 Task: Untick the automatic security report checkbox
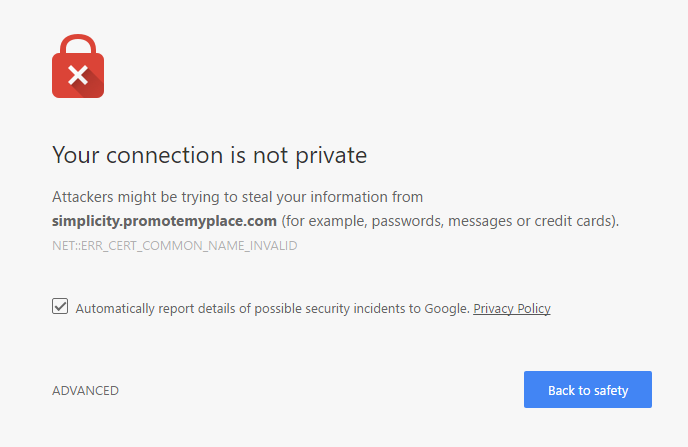(x=60, y=308)
